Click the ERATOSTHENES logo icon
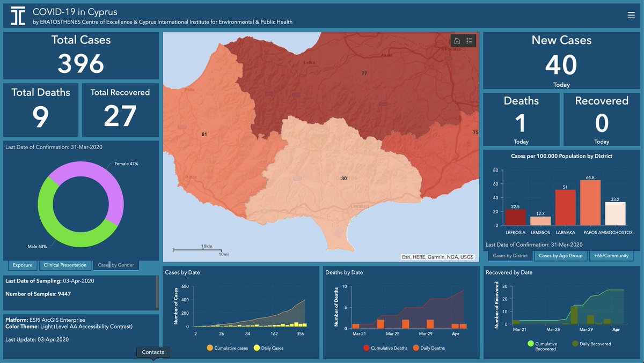Screen dimensions: 644x363 18,16
